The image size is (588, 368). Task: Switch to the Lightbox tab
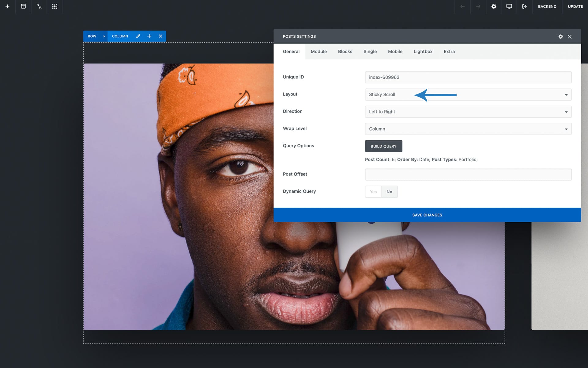[x=423, y=52]
